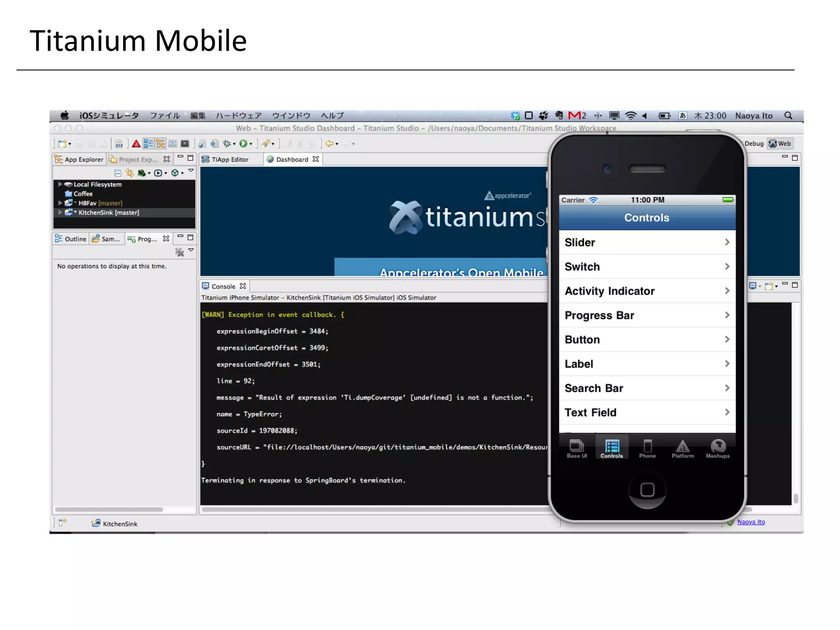
Task: Close the Dashboard tab
Action: pyautogui.click(x=315, y=159)
